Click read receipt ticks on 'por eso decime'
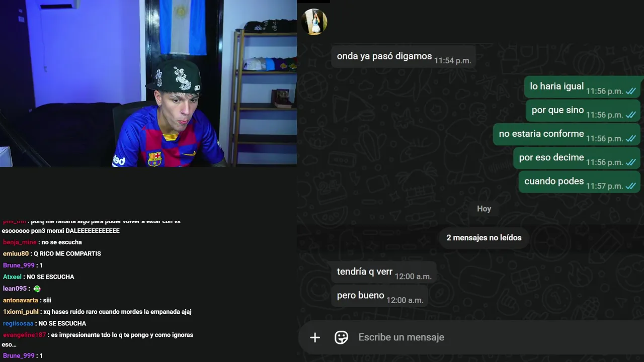Screen dimensions: 644x362 click(x=631, y=162)
